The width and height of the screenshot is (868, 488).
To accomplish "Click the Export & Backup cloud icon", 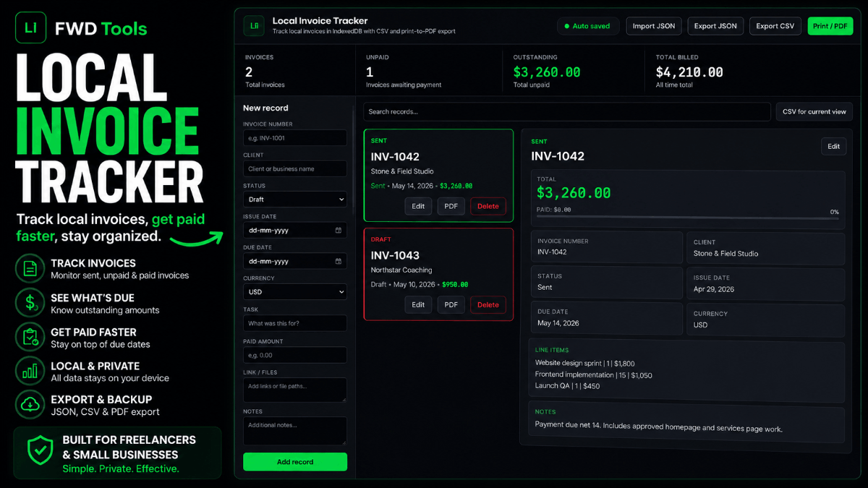I will tap(30, 405).
